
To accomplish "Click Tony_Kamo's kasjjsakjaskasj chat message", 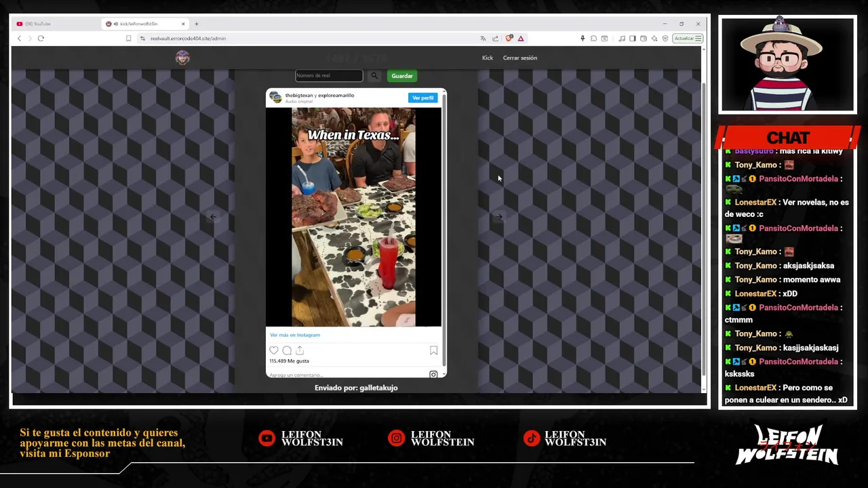I will 782,348.
